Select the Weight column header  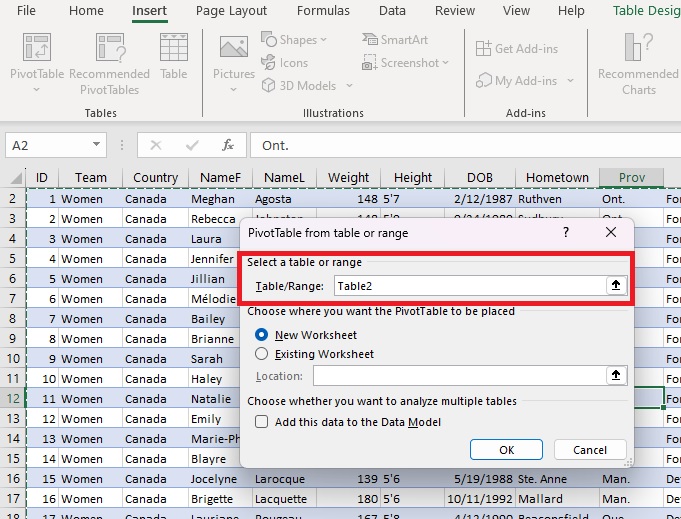pos(348,178)
